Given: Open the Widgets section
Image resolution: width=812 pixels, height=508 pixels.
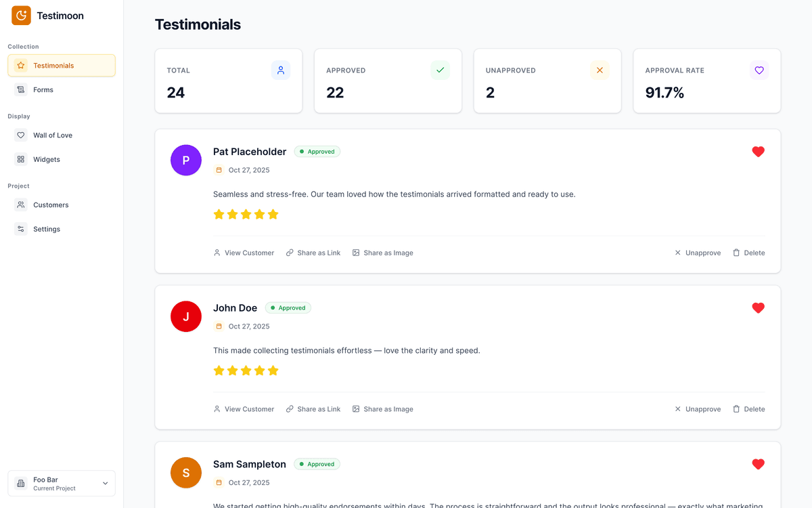Looking at the screenshot, I should pyautogui.click(x=47, y=160).
